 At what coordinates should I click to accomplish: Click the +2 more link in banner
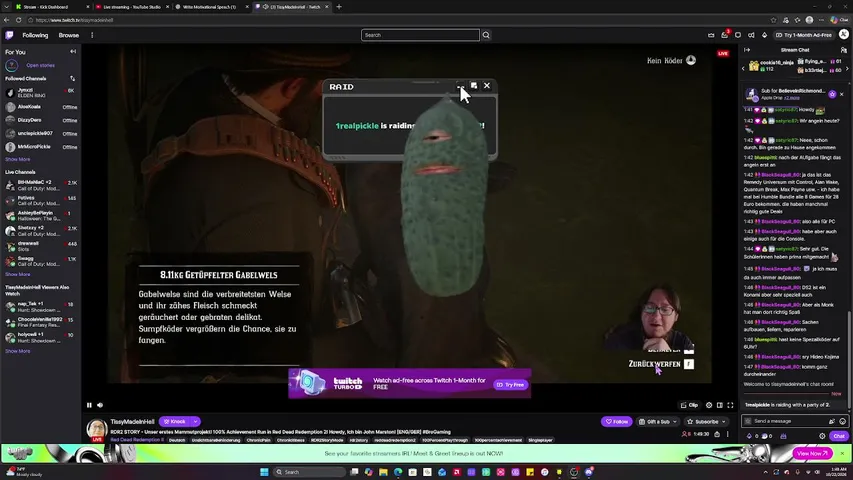pos(792,98)
